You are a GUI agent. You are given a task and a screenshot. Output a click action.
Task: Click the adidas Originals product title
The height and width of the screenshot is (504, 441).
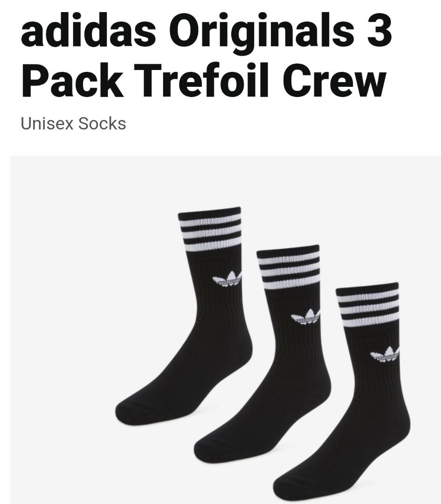pos(206,55)
